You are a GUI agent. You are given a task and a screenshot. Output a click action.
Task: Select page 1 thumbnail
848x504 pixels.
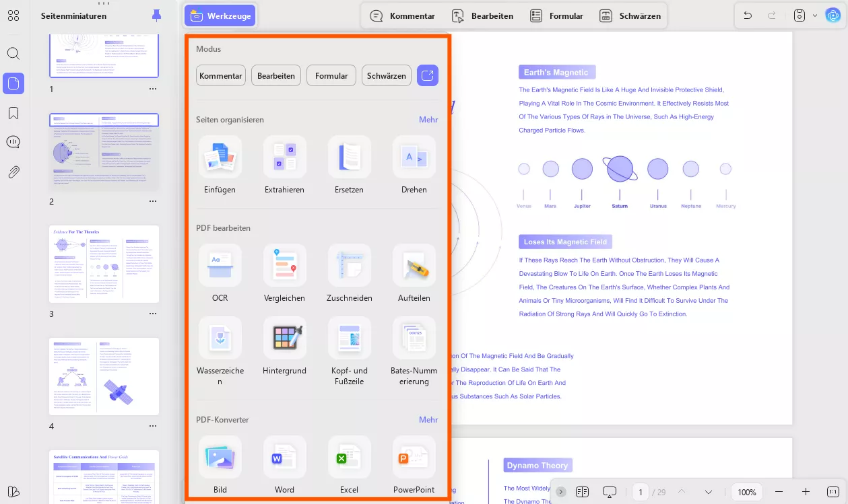tap(104, 56)
